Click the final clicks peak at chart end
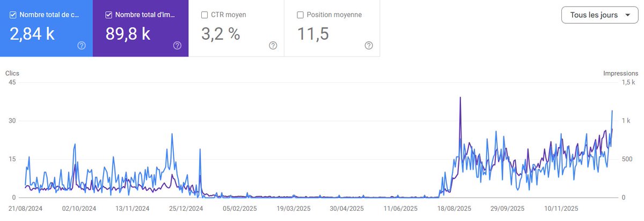 [x=612, y=111]
